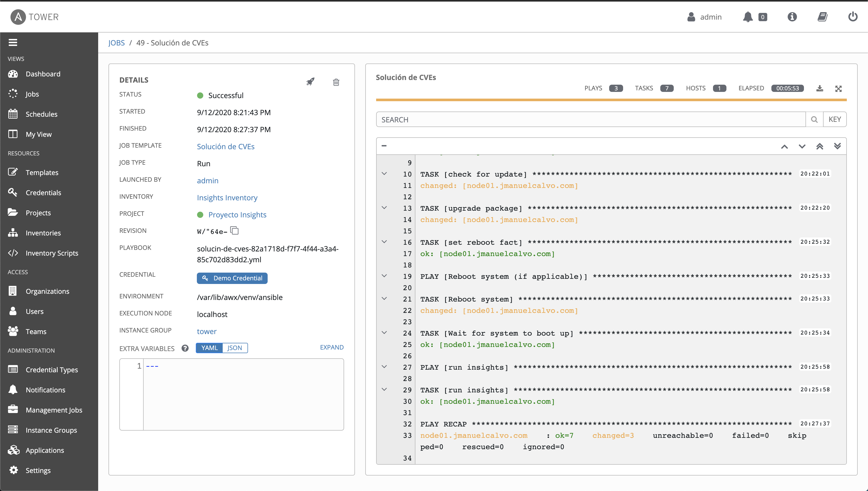Click inside extra variables editor
Image resolution: width=868 pixels, height=491 pixels.
[x=243, y=394]
